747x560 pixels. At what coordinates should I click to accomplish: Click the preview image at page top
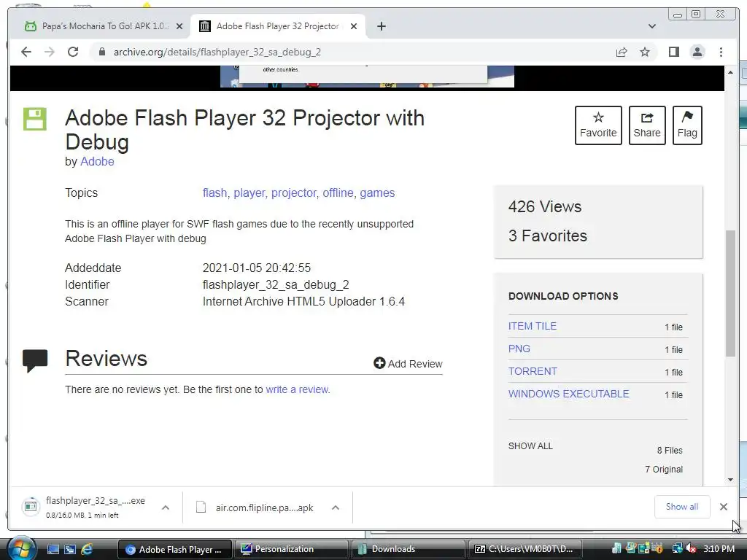tap(367, 76)
